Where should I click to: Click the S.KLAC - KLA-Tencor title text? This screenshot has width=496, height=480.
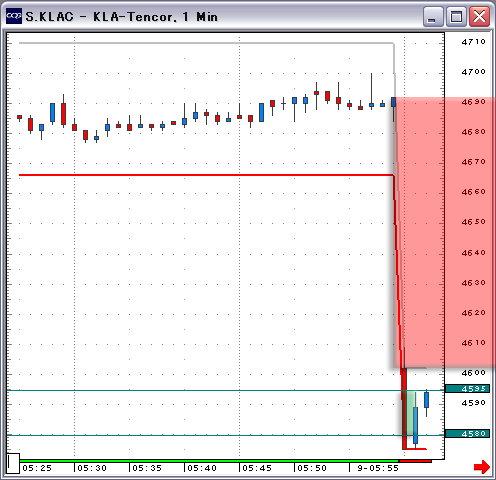122,17
